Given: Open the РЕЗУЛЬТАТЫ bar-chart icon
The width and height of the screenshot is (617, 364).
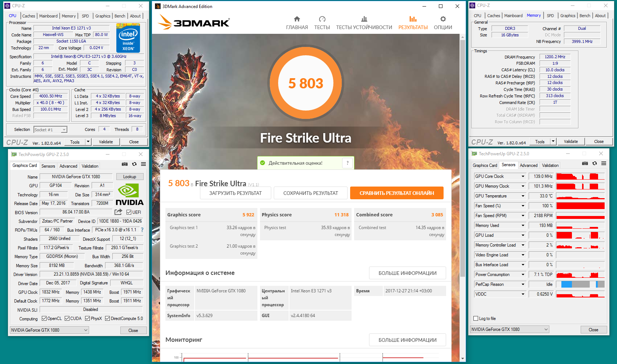Looking at the screenshot, I should [x=413, y=19].
